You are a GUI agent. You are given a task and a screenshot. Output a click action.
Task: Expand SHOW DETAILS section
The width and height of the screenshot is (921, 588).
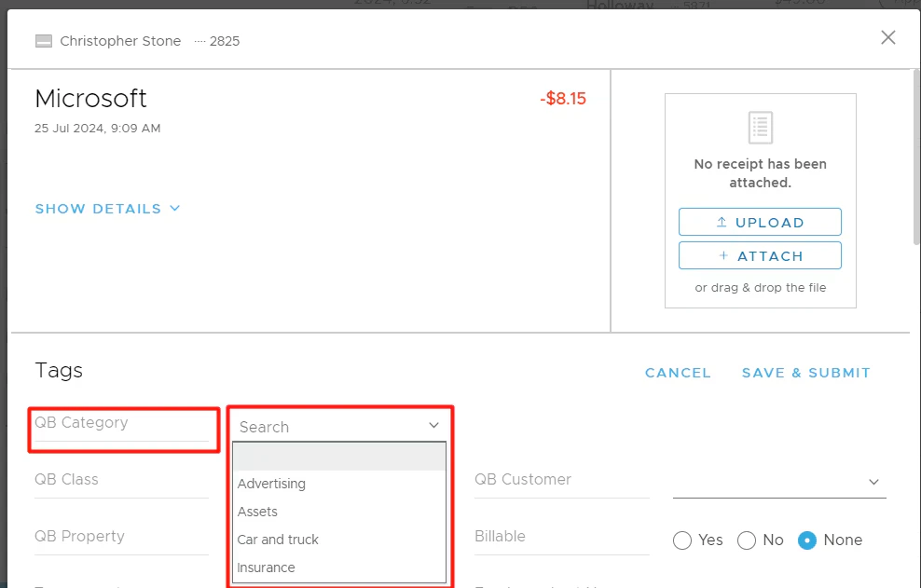pos(107,209)
